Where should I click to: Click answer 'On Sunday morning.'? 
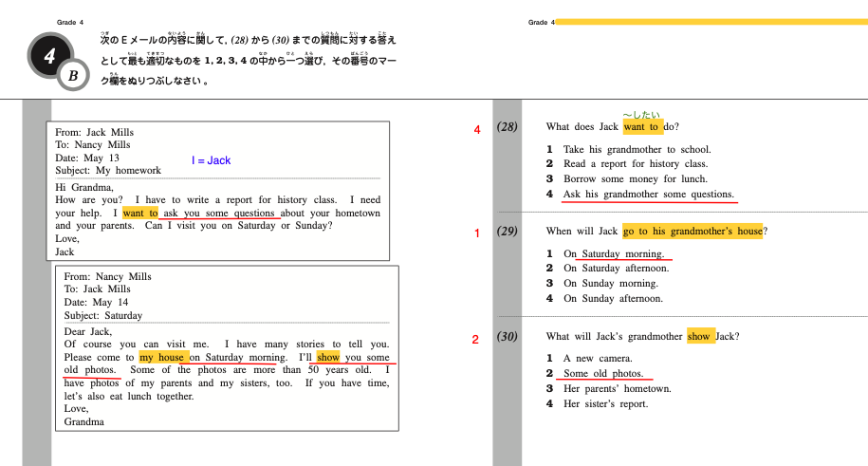point(611,283)
